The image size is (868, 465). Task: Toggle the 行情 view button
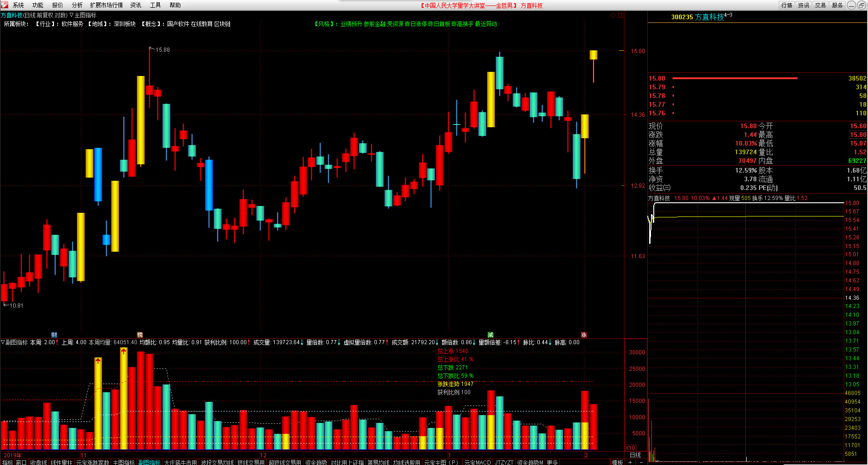(x=787, y=5)
